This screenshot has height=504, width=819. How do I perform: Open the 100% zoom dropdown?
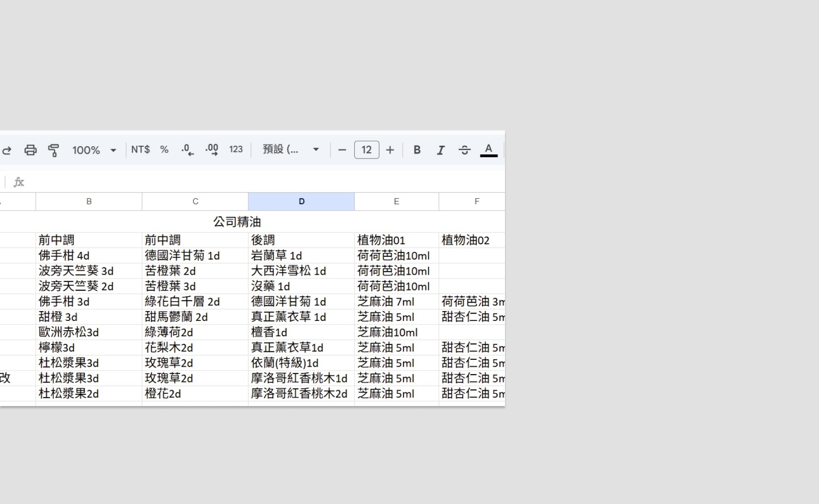[x=94, y=150]
